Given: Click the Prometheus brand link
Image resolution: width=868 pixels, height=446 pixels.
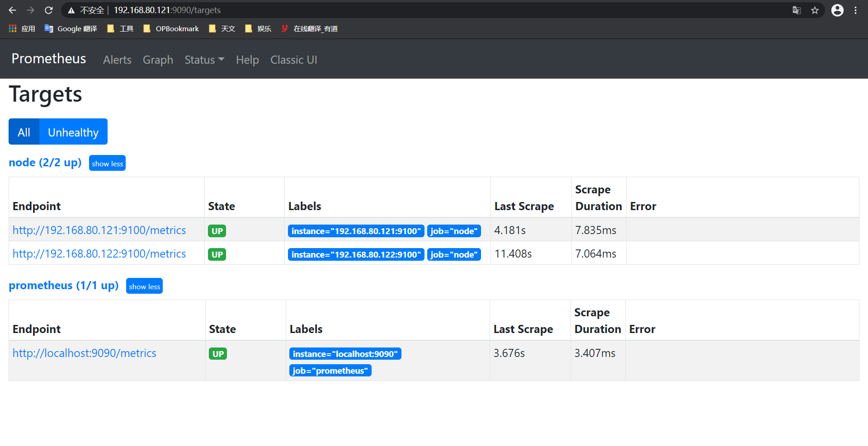Looking at the screenshot, I should pos(49,59).
